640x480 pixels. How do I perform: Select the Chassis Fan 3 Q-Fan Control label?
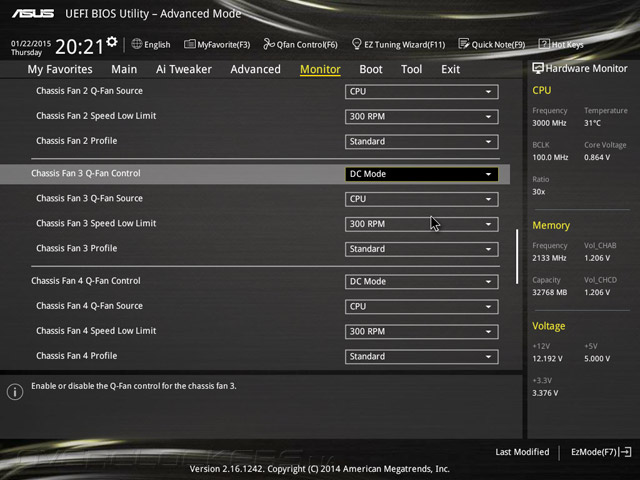coord(86,173)
